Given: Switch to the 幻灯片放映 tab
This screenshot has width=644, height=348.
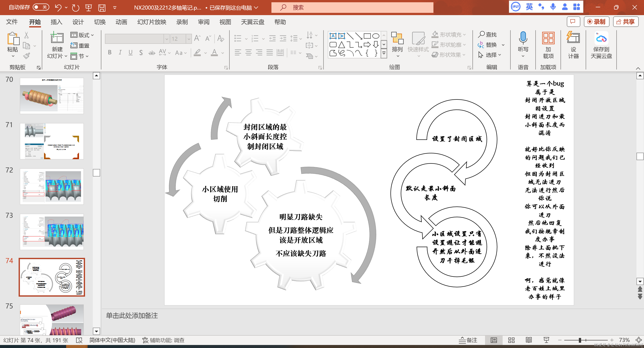Looking at the screenshot, I should click(152, 22).
